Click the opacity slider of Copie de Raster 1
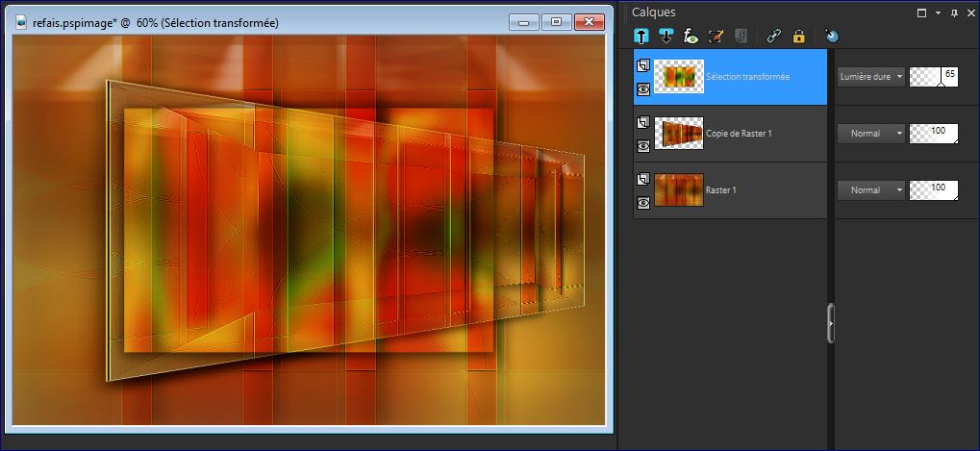 (x=934, y=134)
